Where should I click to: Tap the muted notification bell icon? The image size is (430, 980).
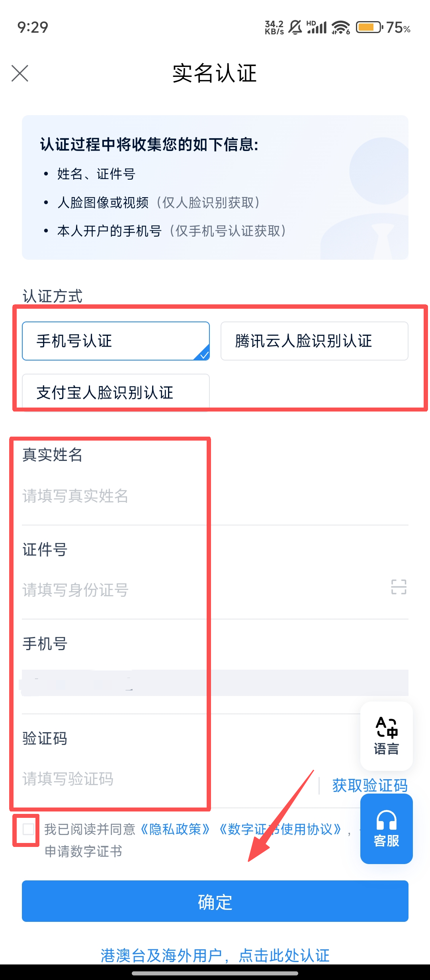pos(295,27)
